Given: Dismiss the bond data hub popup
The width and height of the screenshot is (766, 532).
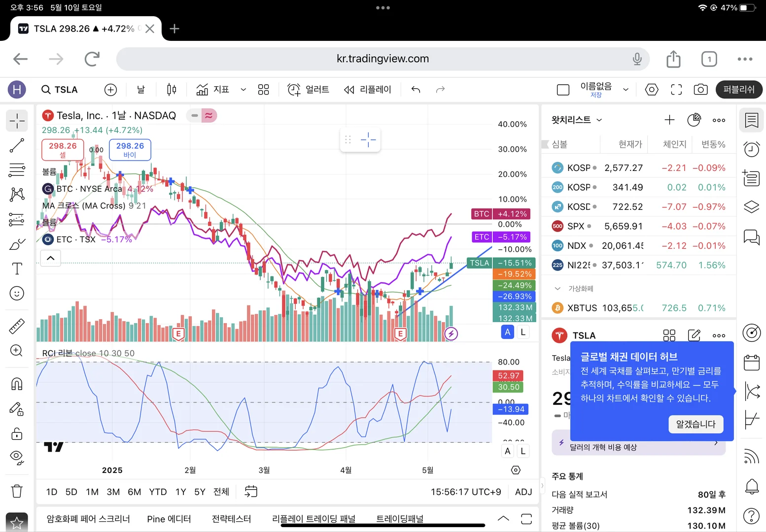Looking at the screenshot, I should (x=696, y=424).
